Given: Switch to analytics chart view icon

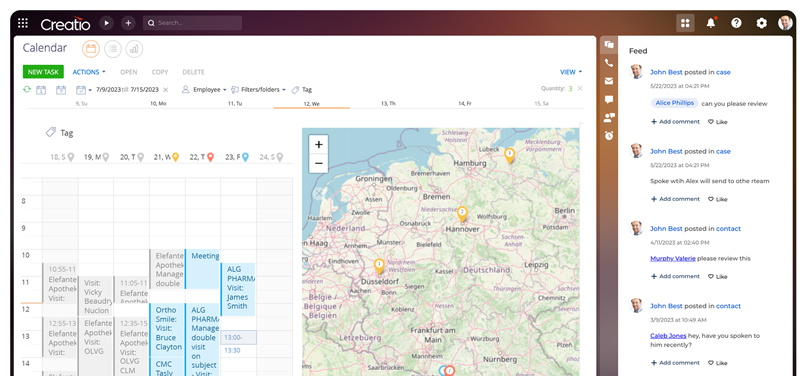Looking at the screenshot, I should pyautogui.click(x=134, y=49).
